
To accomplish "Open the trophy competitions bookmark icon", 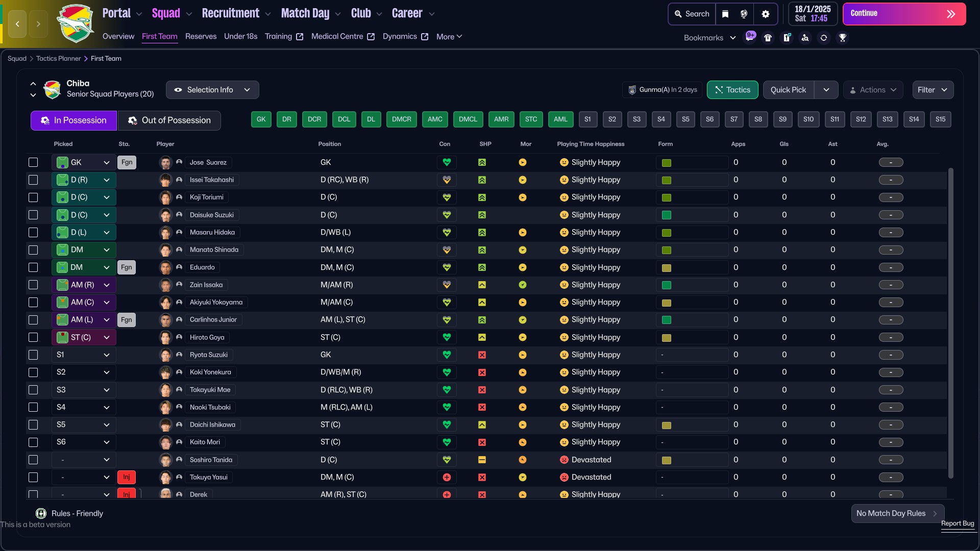I will coord(843,38).
